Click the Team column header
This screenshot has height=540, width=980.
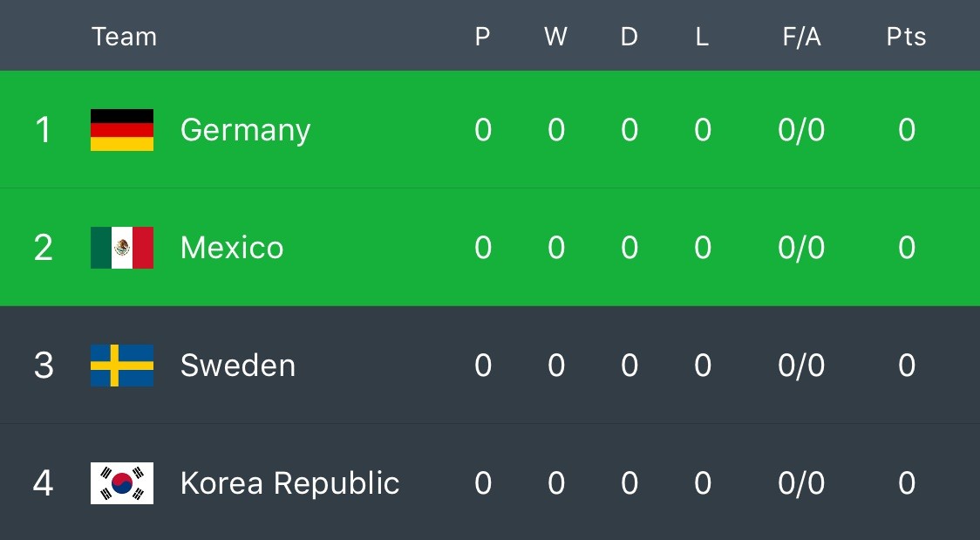tap(124, 37)
